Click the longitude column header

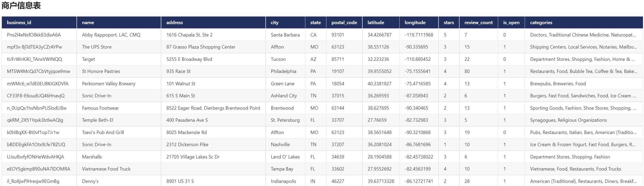(x=415, y=23)
